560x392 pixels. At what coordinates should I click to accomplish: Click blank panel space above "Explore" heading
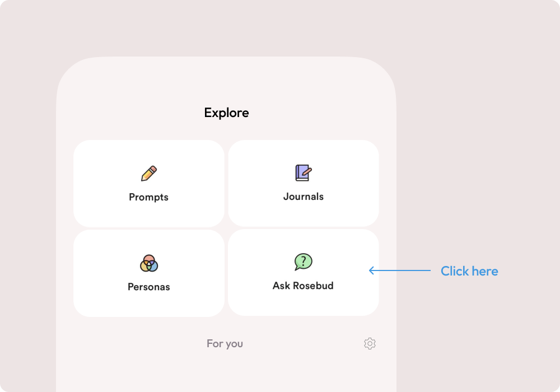tap(226, 81)
